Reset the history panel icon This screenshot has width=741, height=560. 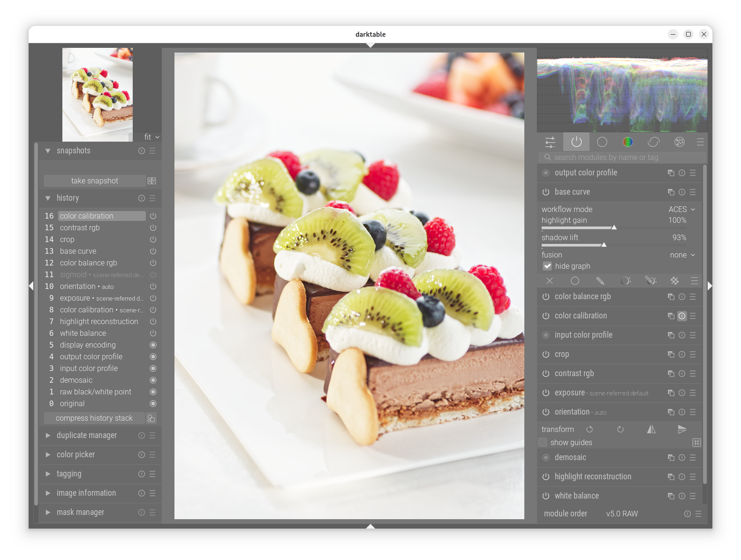142,198
